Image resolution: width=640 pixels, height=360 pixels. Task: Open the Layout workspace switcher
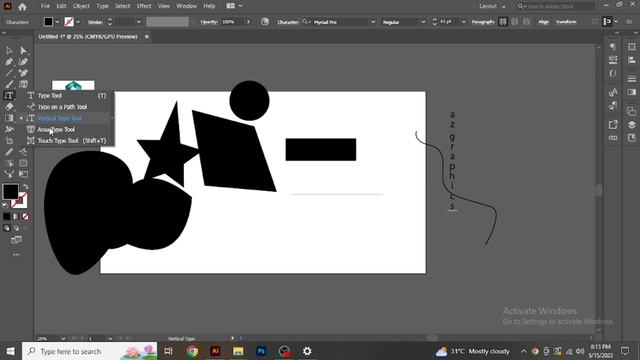(493, 6)
